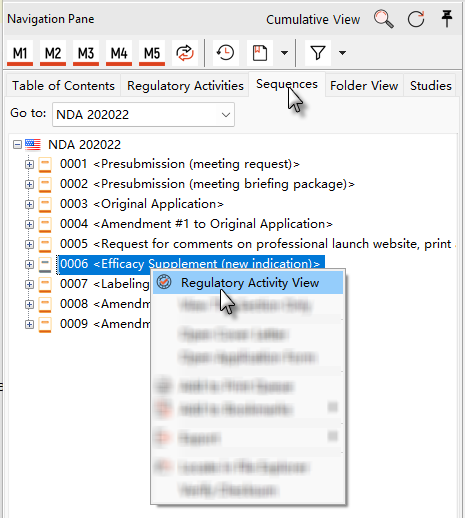Screen dimensions: 465x518
Task: Select sequence 0004 Amendment #1 to Original Application
Action: pyautogui.click(x=196, y=224)
